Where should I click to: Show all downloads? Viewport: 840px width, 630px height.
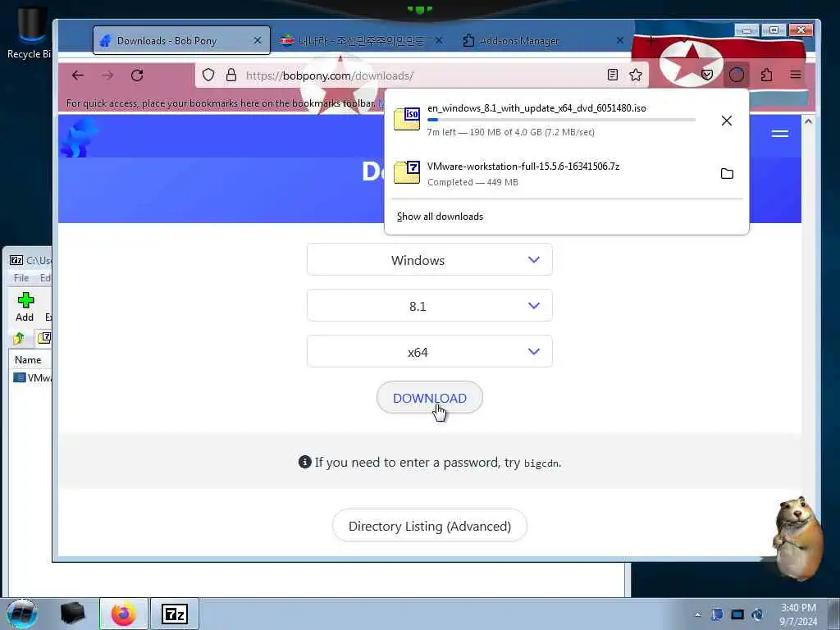[440, 217]
